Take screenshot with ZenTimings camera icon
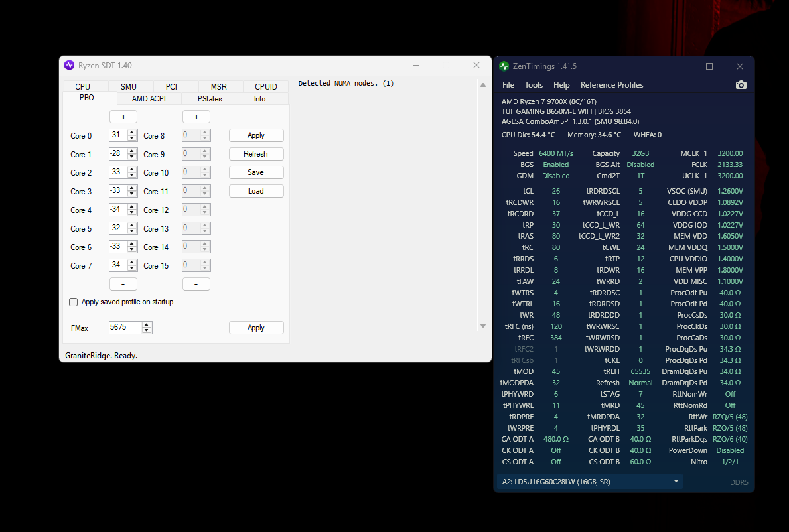The height and width of the screenshot is (532, 789). tap(741, 85)
